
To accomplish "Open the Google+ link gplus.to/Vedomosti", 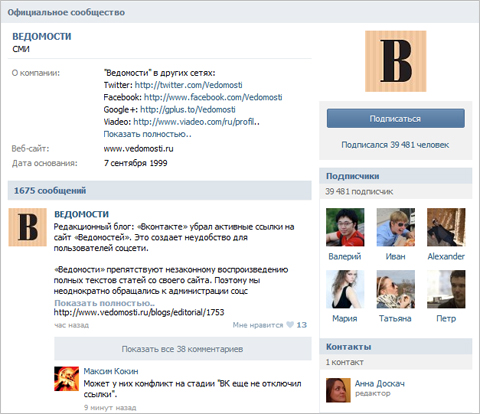I will (188, 110).
